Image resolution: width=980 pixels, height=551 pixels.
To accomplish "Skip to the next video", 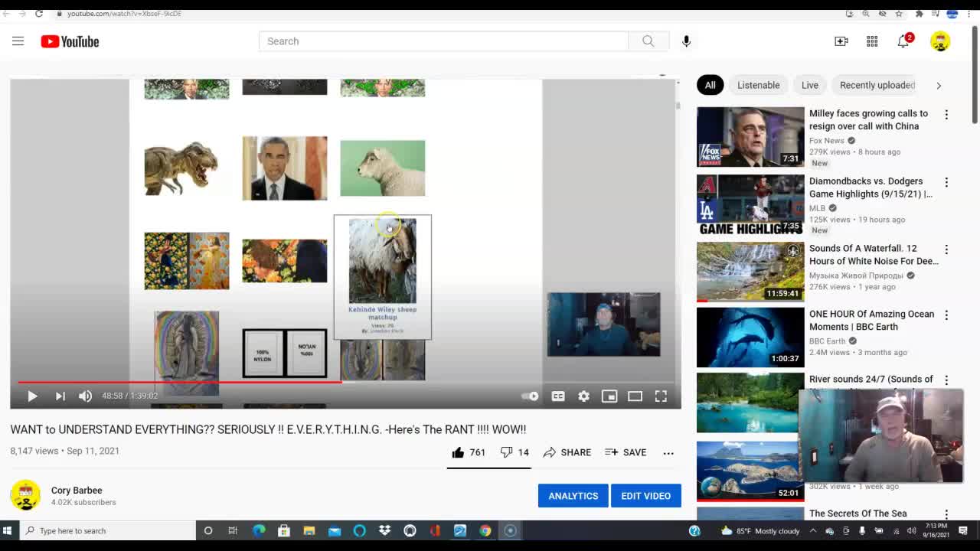I will point(60,396).
